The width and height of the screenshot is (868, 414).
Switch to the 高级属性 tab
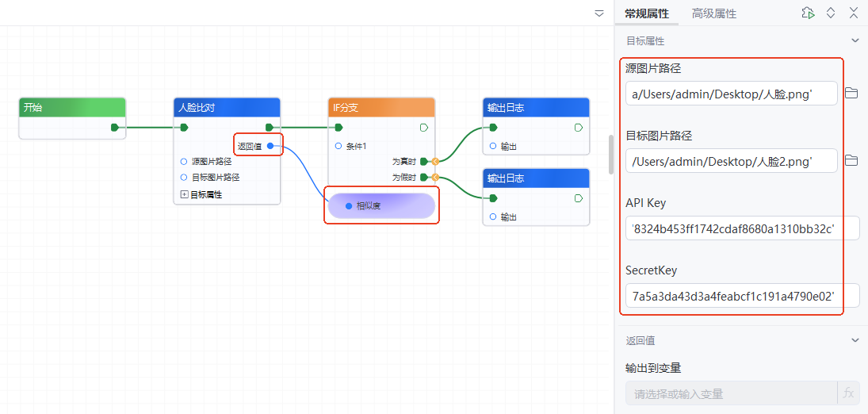pos(713,13)
